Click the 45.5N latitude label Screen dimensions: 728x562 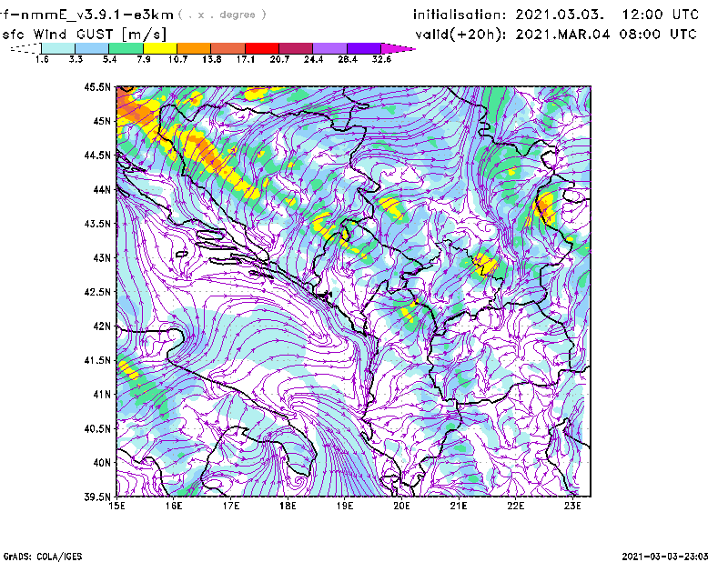pos(97,86)
